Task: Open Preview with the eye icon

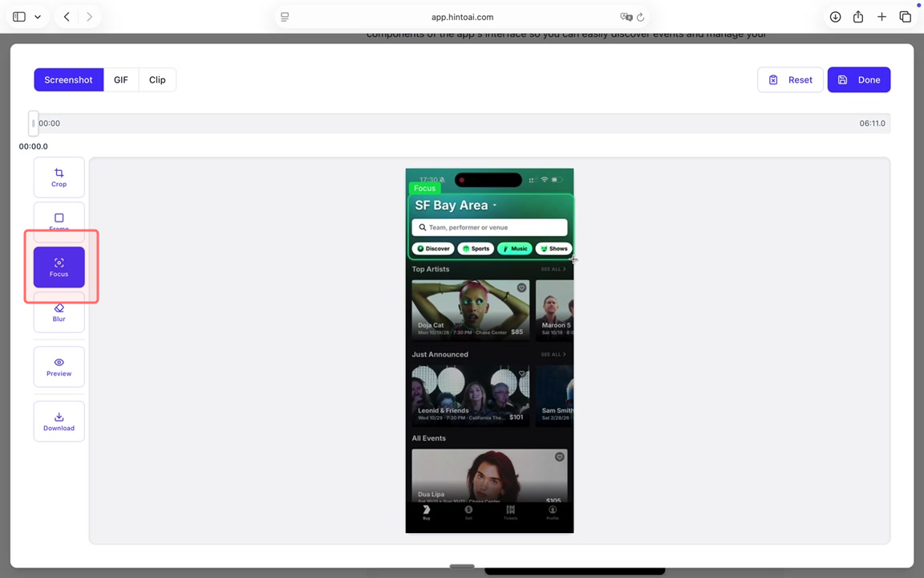Action: click(59, 367)
